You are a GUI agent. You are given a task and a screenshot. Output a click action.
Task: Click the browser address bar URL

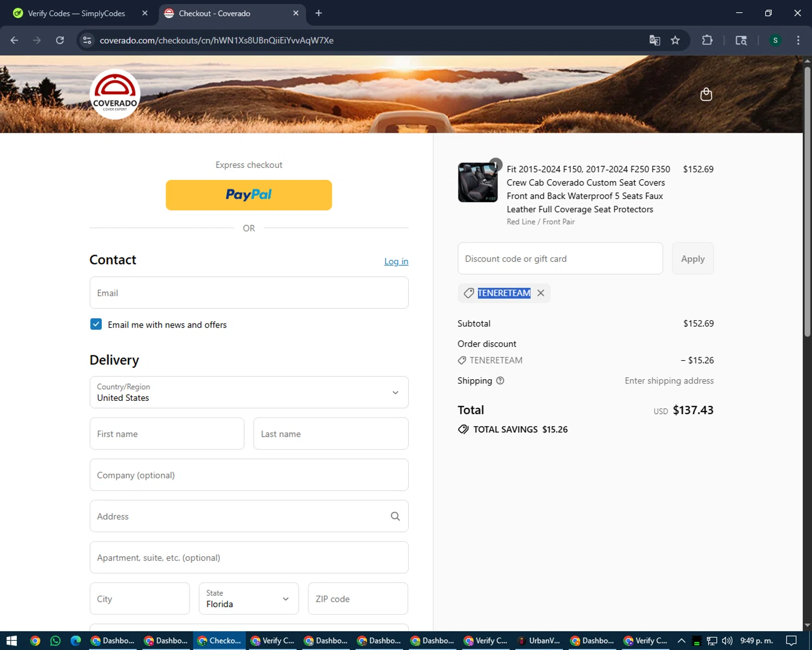point(217,40)
